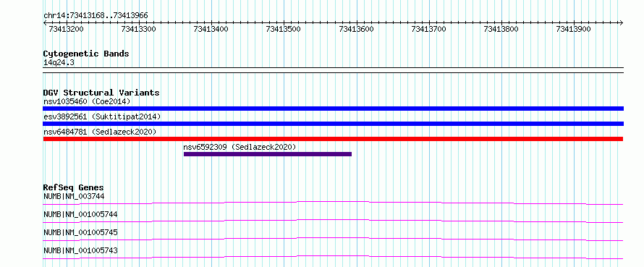Click the purple bar for nsv6592309
The height and width of the screenshot is (267, 644).
click(x=268, y=154)
